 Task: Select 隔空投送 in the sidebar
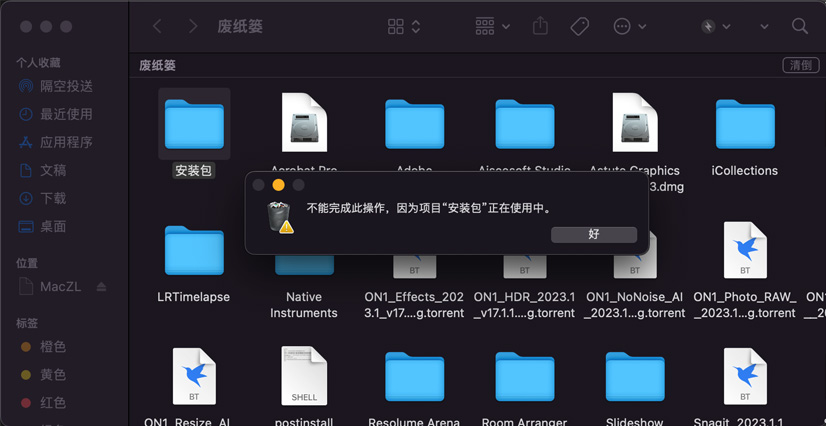pos(66,87)
